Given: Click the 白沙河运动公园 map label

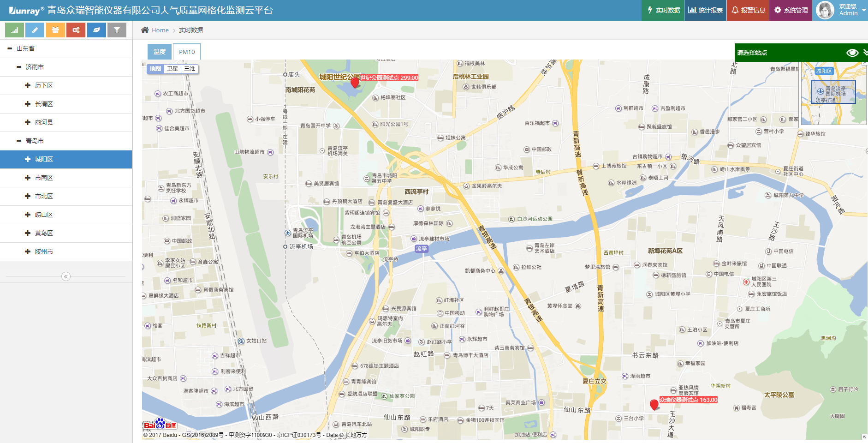Looking at the screenshot, I should point(535,219).
